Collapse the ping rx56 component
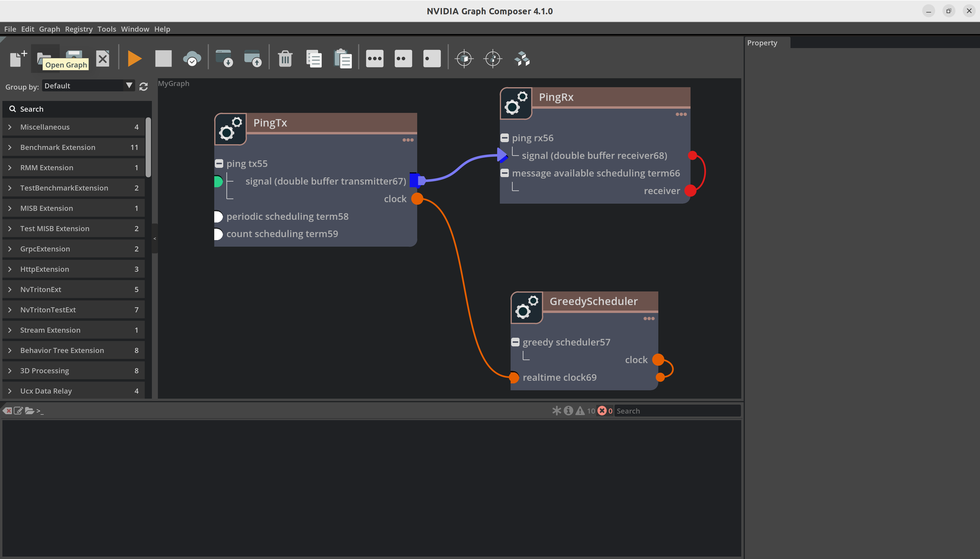Viewport: 980px width, 559px height. [x=505, y=138]
